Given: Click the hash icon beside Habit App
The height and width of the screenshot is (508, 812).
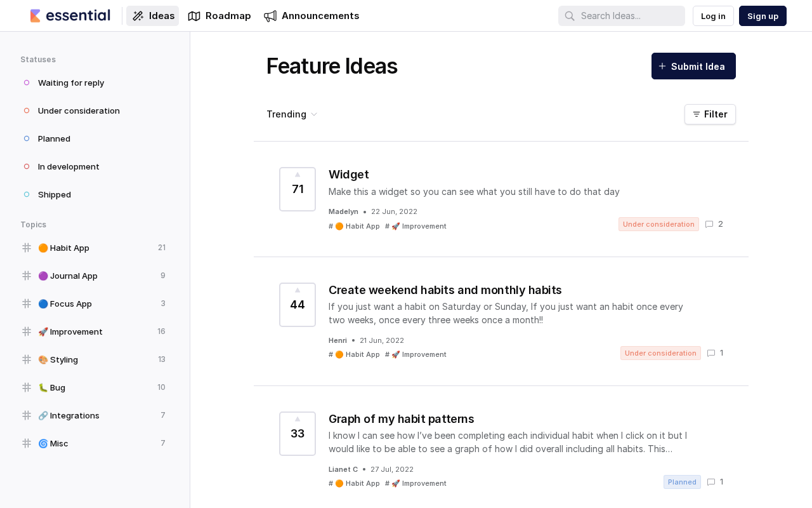Looking at the screenshot, I should [27, 248].
